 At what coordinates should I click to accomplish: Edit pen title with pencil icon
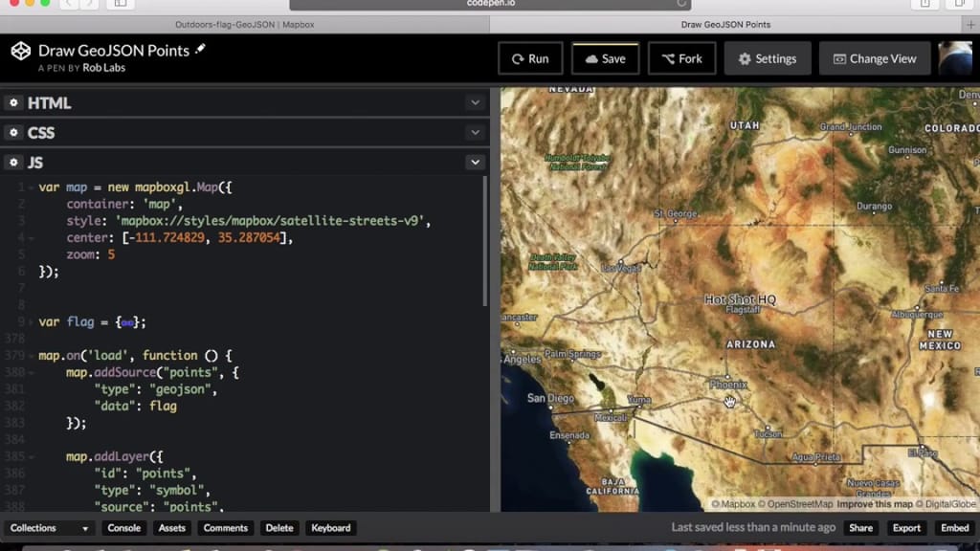[x=200, y=50]
